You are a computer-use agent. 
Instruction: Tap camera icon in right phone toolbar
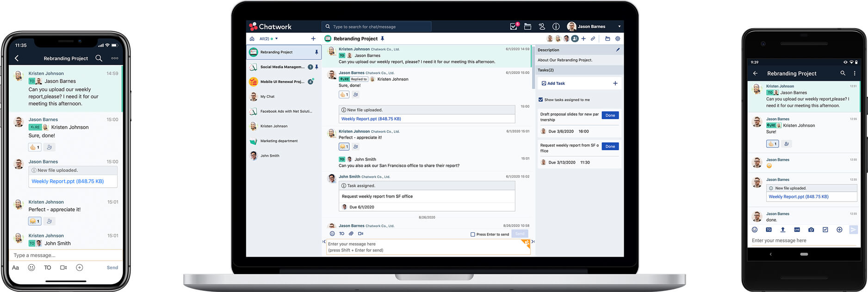click(811, 230)
